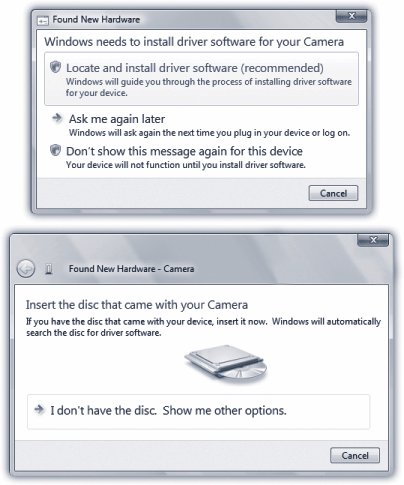
Task: Choose Locate and install driver software (recommended)
Action: pyautogui.click(x=201, y=79)
